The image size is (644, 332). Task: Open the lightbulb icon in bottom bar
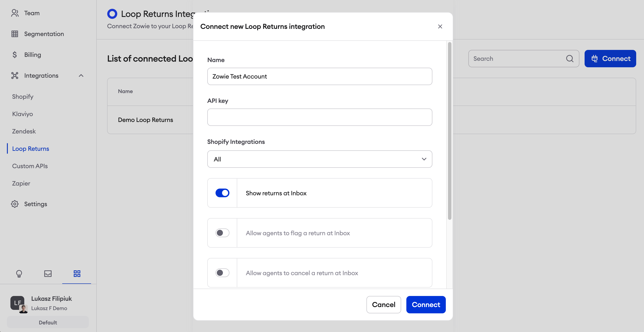(x=19, y=273)
